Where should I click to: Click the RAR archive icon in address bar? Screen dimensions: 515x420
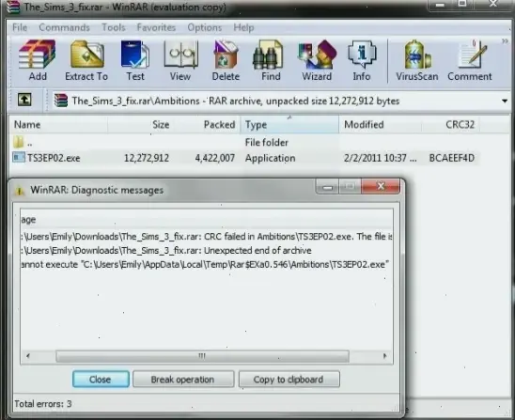coord(61,101)
